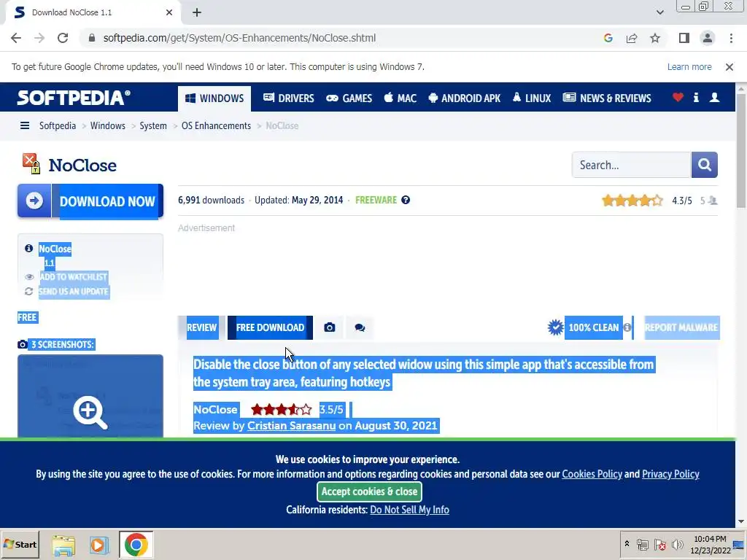The image size is (747, 560).
Task: Open the Android APK section
Action: pos(465,98)
